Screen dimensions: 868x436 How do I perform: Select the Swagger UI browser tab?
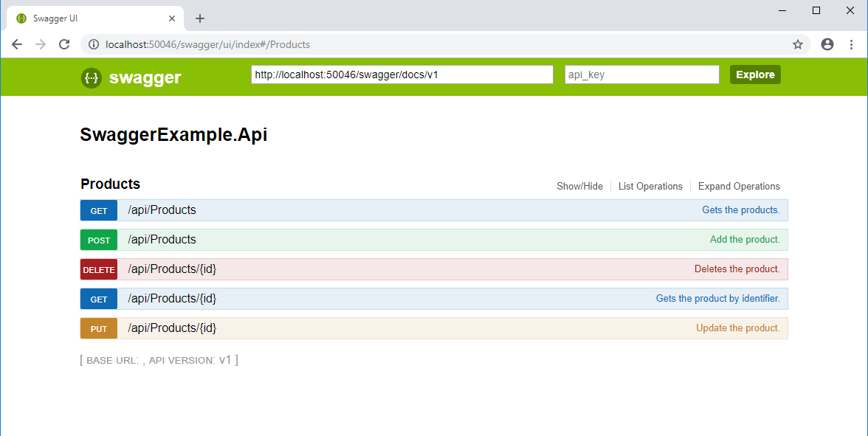coord(94,18)
